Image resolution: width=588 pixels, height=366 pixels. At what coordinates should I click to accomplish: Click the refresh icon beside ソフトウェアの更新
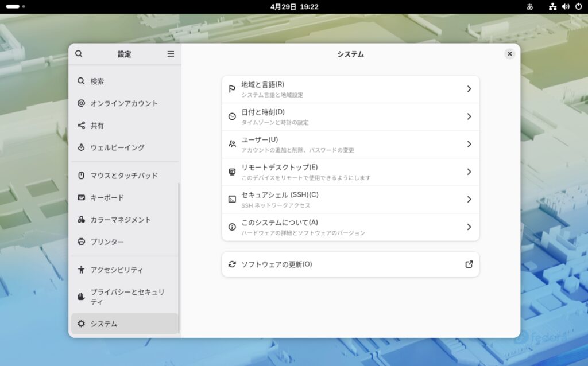pyautogui.click(x=232, y=264)
